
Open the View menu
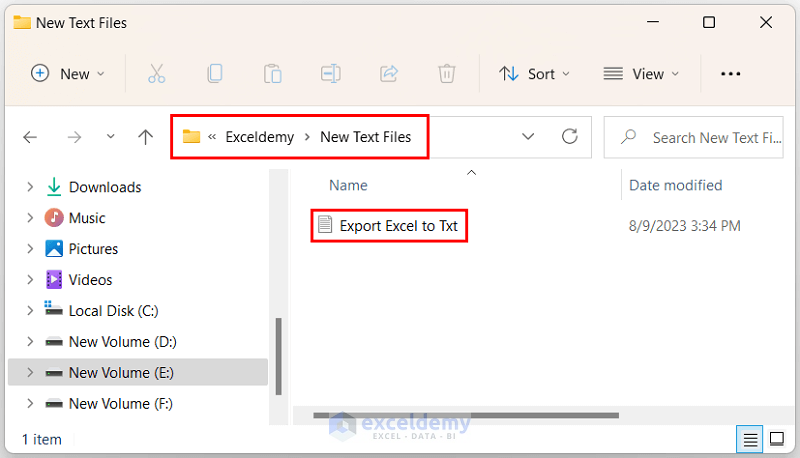(x=641, y=73)
